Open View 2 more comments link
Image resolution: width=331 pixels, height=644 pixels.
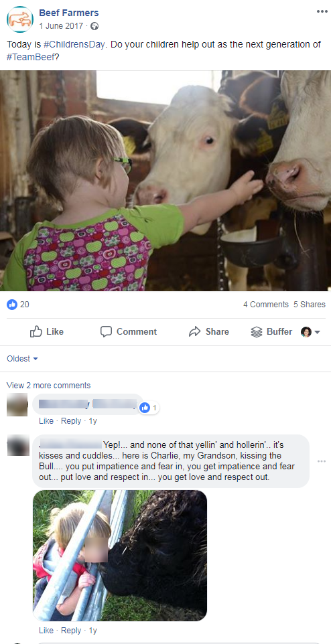click(x=48, y=385)
